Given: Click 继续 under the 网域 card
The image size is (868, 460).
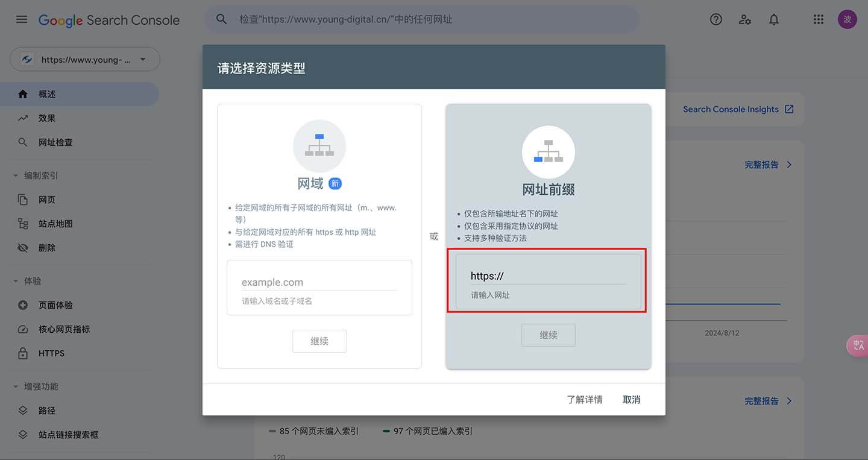Looking at the screenshot, I should [319, 341].
